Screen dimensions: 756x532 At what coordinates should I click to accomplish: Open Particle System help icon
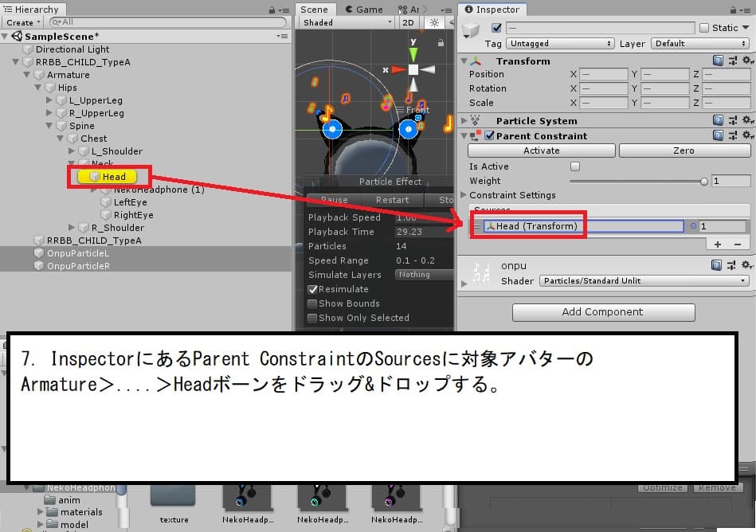718,120
